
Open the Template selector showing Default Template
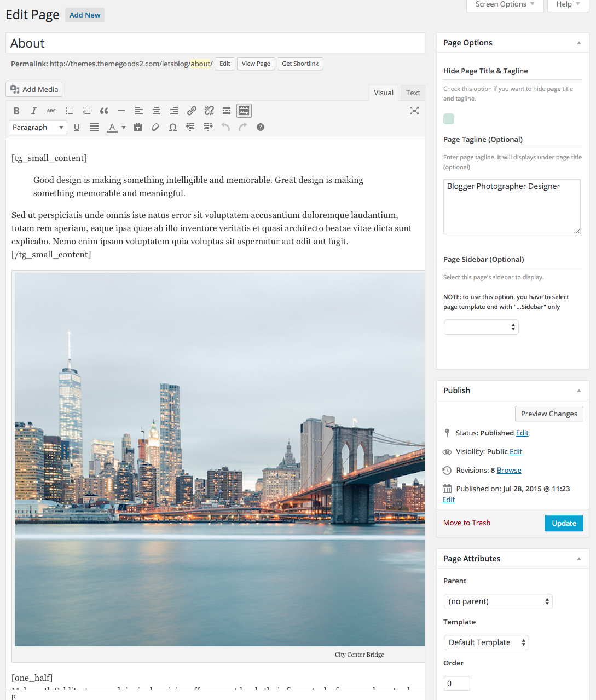486,642
